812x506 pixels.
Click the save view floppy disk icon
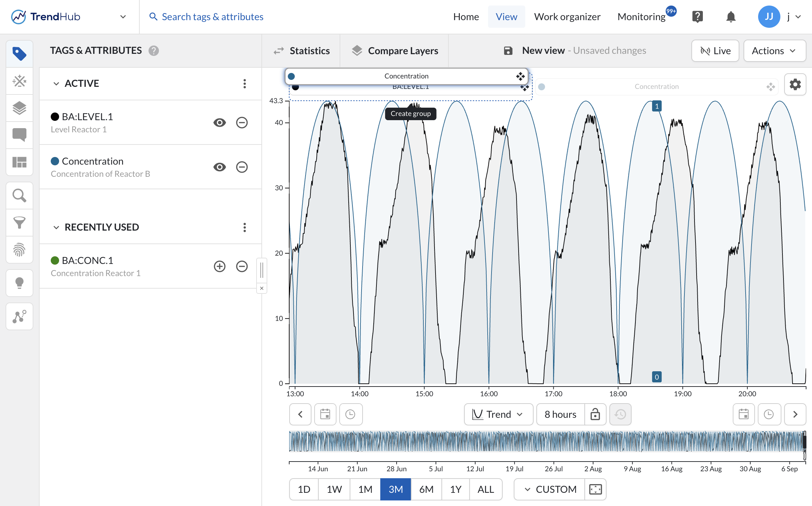[508, 51]
